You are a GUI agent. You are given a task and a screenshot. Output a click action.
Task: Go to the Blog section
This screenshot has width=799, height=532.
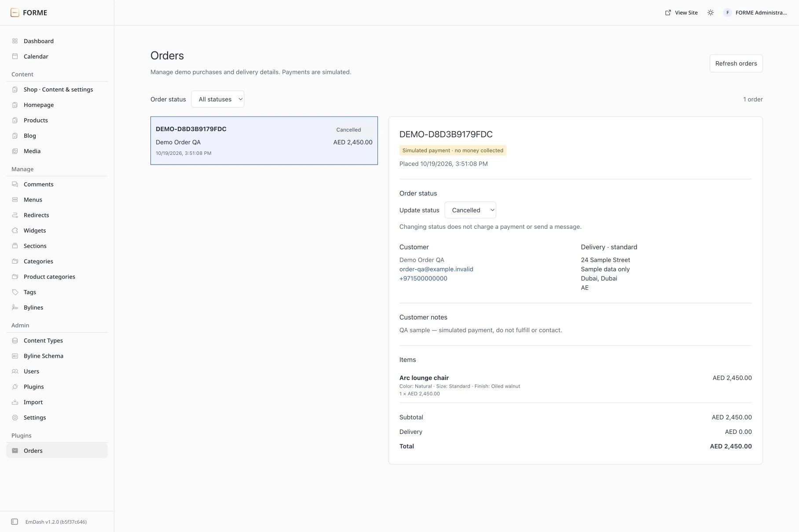tap(57, 136)
